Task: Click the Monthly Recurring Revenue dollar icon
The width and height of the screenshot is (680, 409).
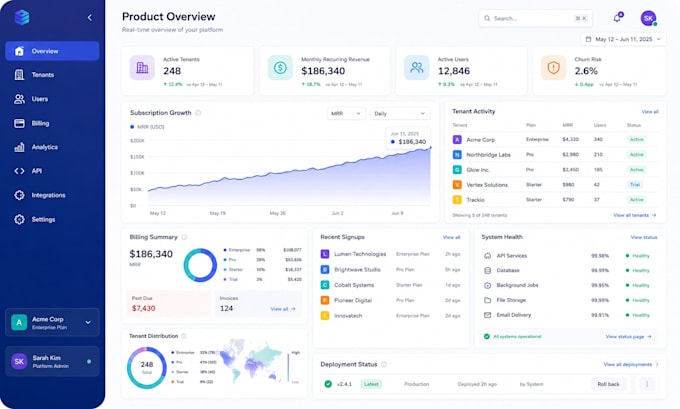Action: pyautogui.click(x=280, y=68)
